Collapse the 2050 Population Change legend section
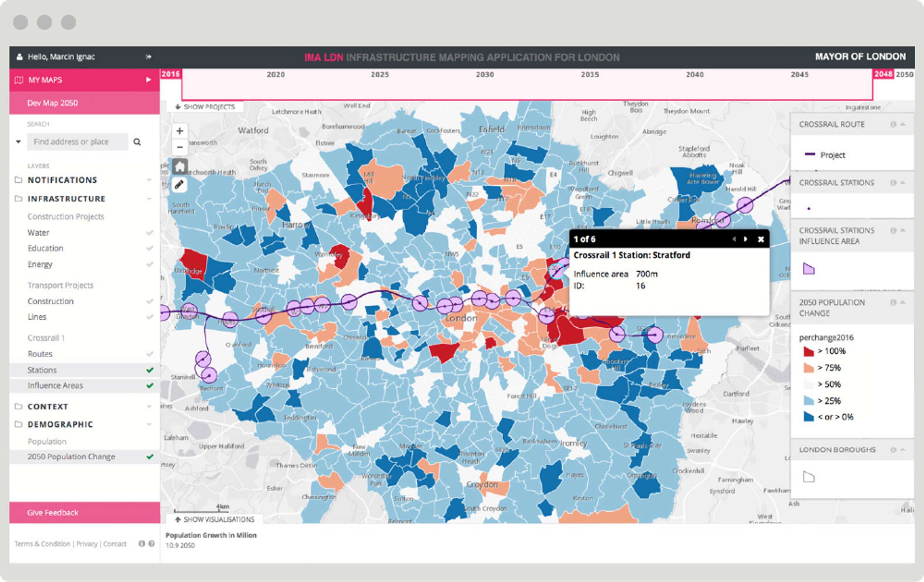924x582 pixels. (903, 302)
